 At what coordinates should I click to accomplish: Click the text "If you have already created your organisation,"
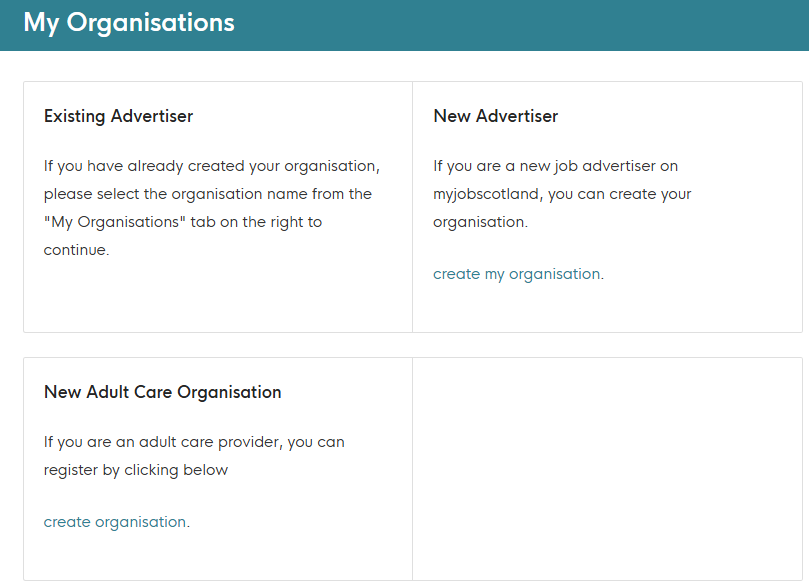tap(211, 166)
